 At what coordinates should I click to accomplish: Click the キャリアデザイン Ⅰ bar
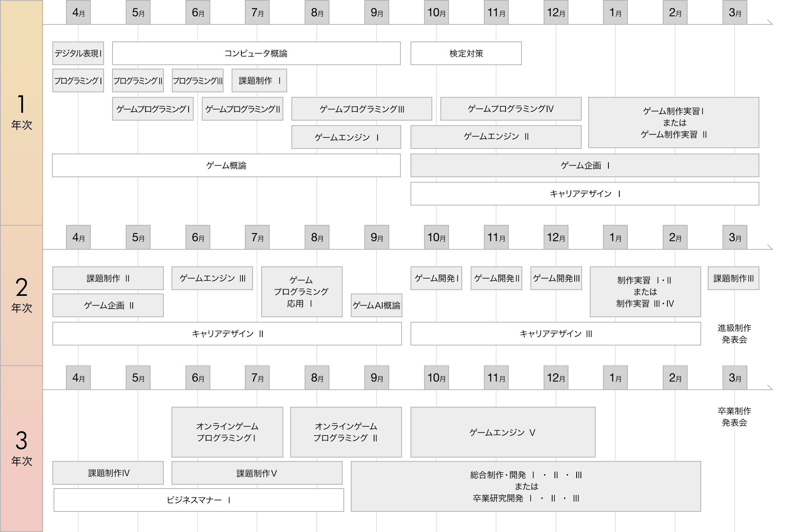coord(585,194)
